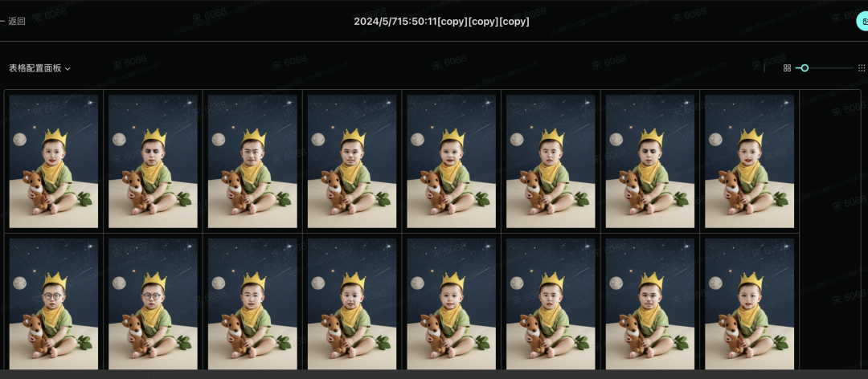Select the last thumbnail in the top row
The height and width of the screenshot is (379, 868).
pyautogui.click(x=750, y=161)
